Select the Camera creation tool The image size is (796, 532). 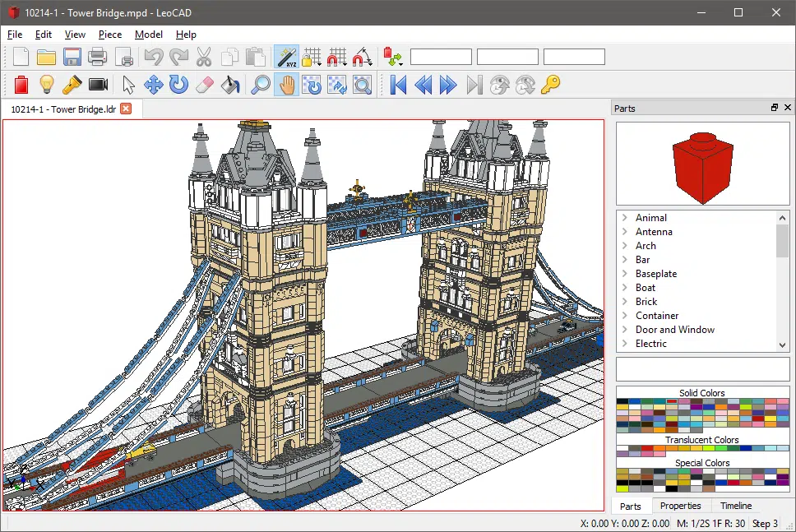point(96,85)
